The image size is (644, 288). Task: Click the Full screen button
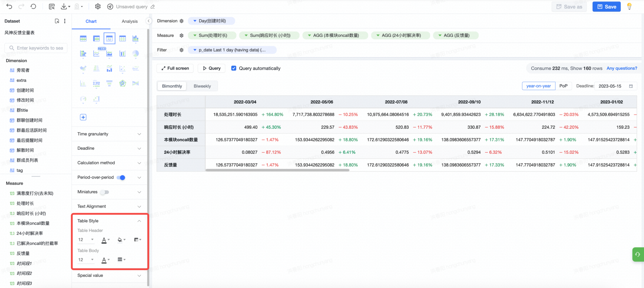pos(175,68)
